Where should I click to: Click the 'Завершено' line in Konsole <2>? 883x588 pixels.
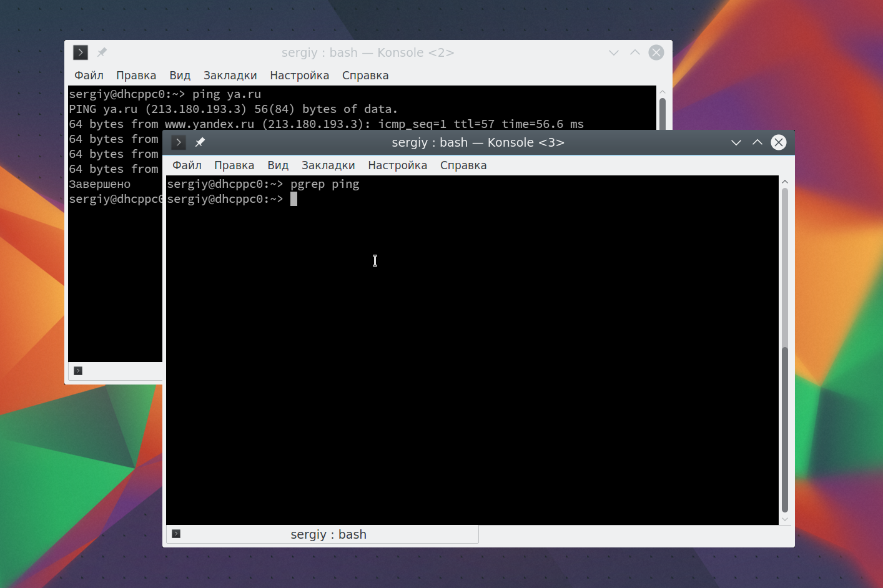click(100, 184)
